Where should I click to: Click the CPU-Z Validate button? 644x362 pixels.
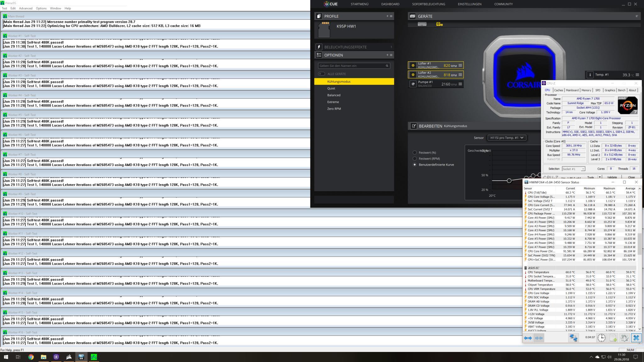(x=612, y=177)
